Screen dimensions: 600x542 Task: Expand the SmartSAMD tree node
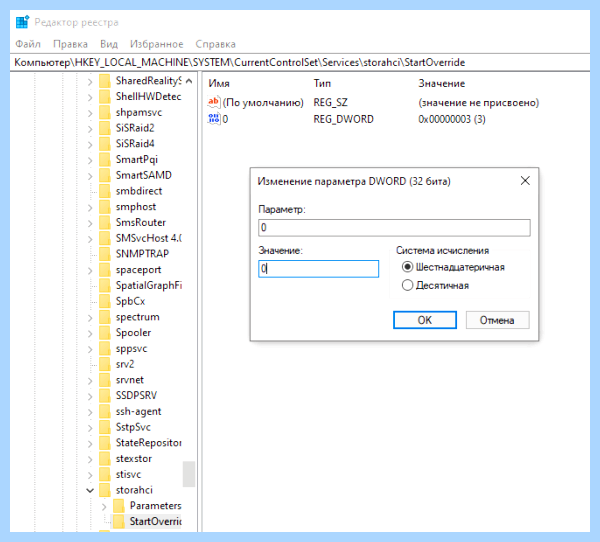[x=90, y=176]
